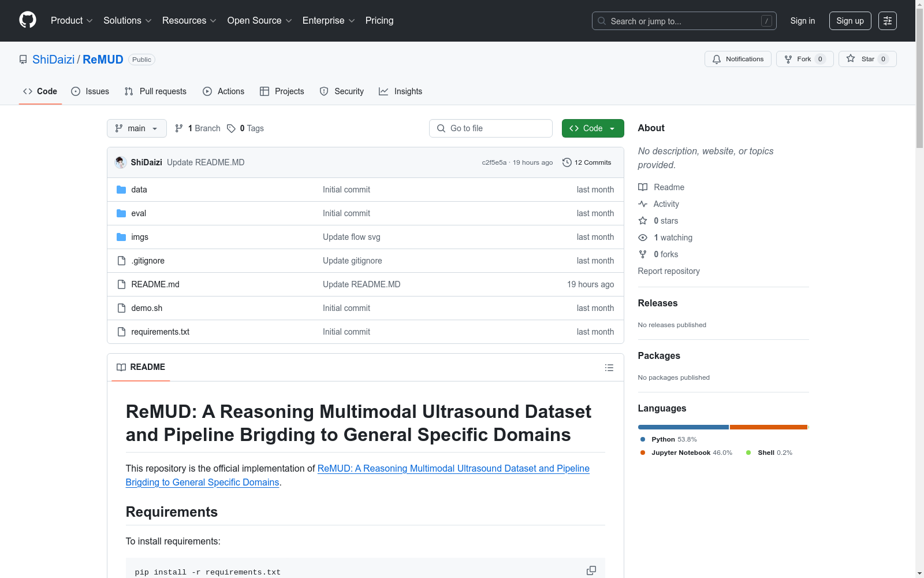The width and height of the screenshot is (924, 578).
Task: Copy the pip install command
Action: pyautogui.click(x=591, y=570)
